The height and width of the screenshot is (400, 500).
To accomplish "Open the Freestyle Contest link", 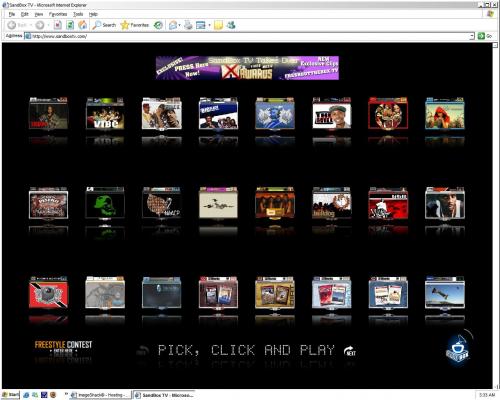I will coord(63,347).
